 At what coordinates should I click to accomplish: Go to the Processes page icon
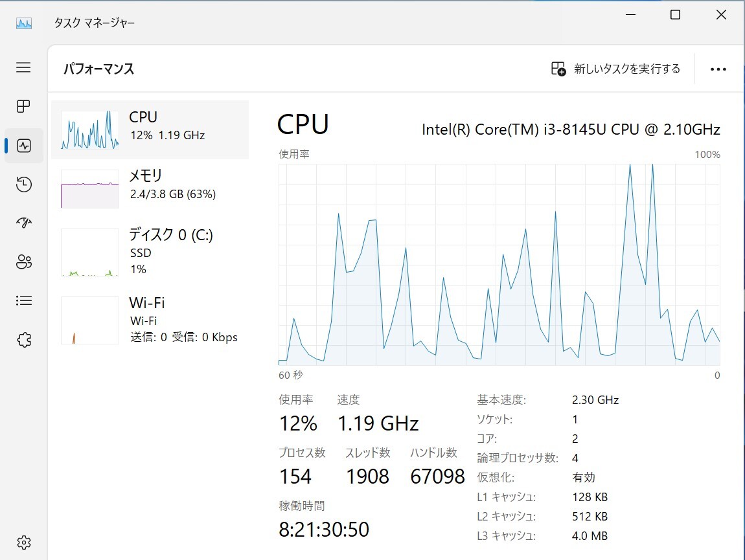pyautogui.click(x=23, y=106)
